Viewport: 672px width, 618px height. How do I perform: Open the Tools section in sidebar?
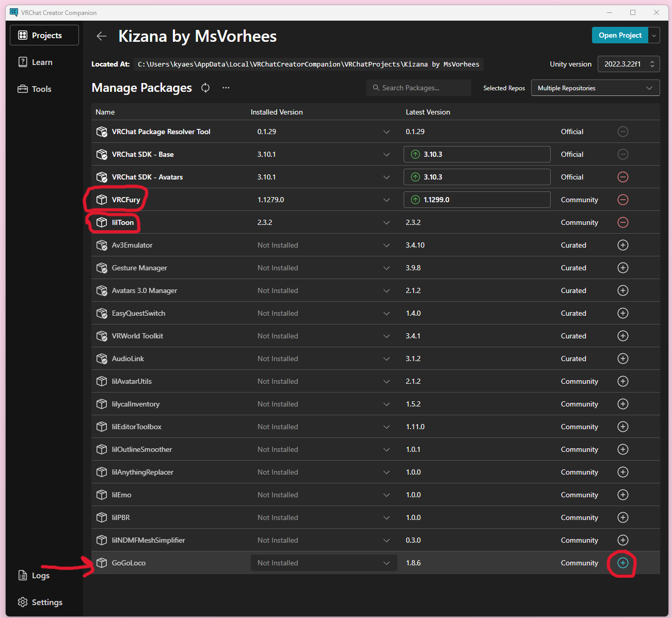click(x=44, y=89)
